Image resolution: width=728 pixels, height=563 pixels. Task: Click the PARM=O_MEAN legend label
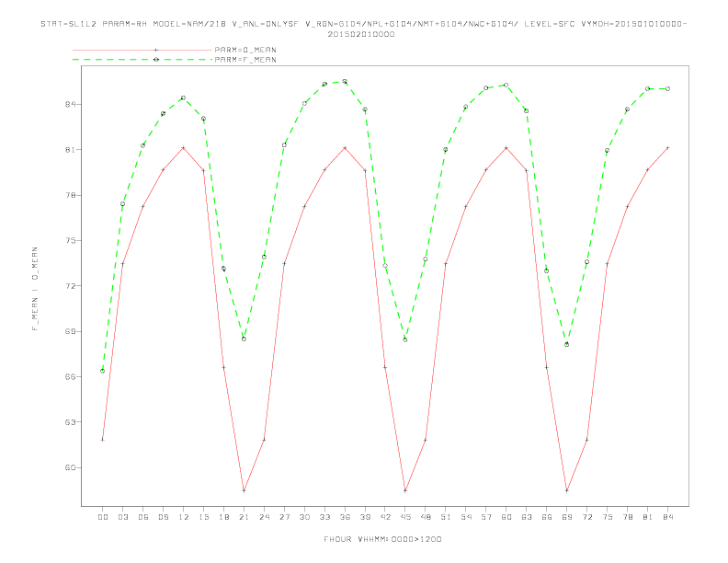[245, 50]
